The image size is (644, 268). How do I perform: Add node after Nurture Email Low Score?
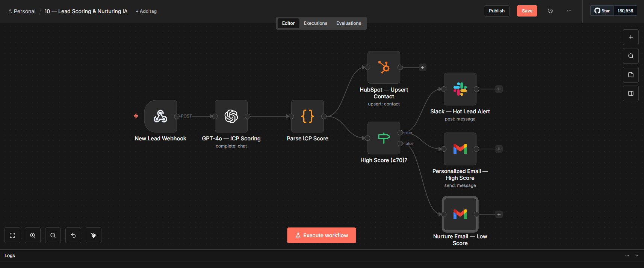(499, 214)
